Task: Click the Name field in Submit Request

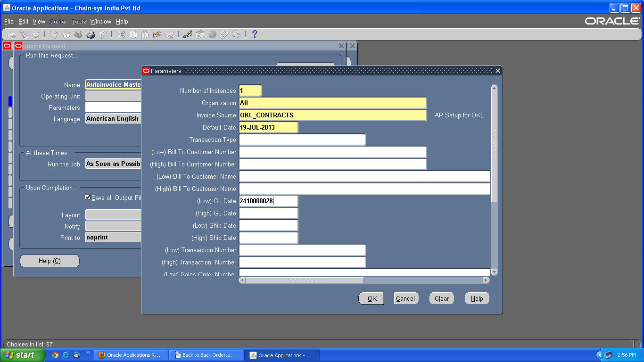Action: coord(113,85)
